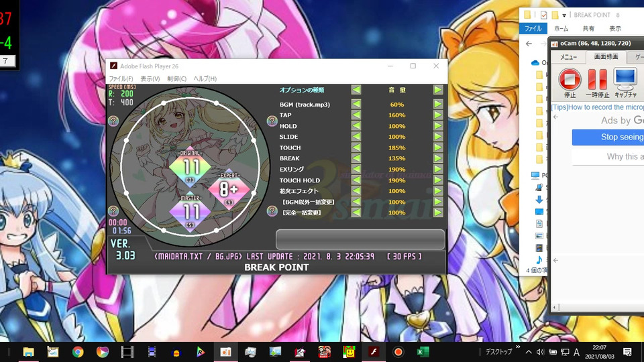Decrease TAP volume with left arrow
This screenshot has height=362, width=644.
(356, 115)
